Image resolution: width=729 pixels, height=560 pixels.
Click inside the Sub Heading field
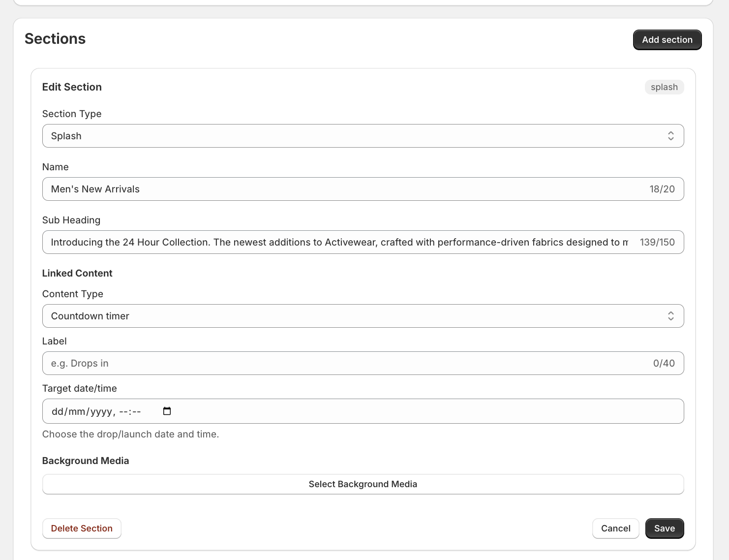tap(295, 242)
